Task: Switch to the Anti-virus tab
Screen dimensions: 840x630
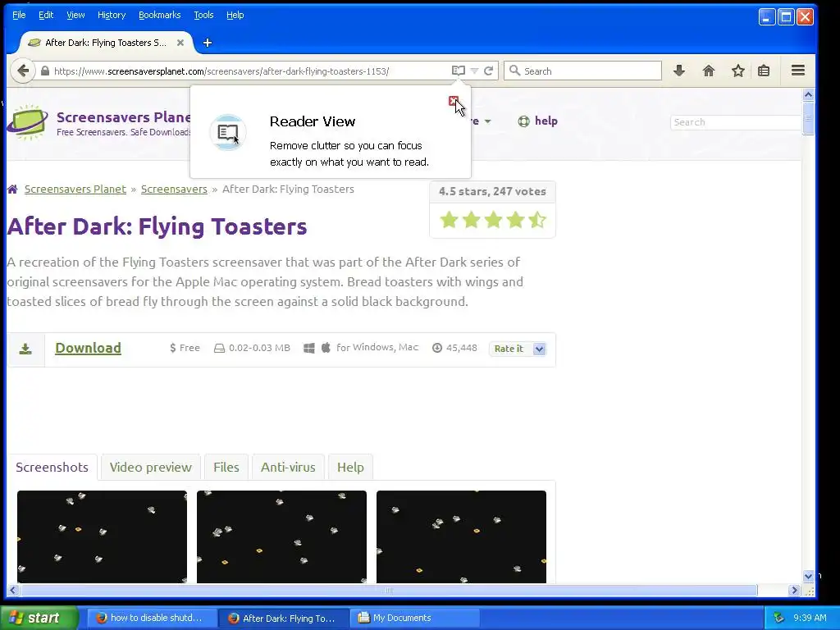Action: click(x=288, y=467)
